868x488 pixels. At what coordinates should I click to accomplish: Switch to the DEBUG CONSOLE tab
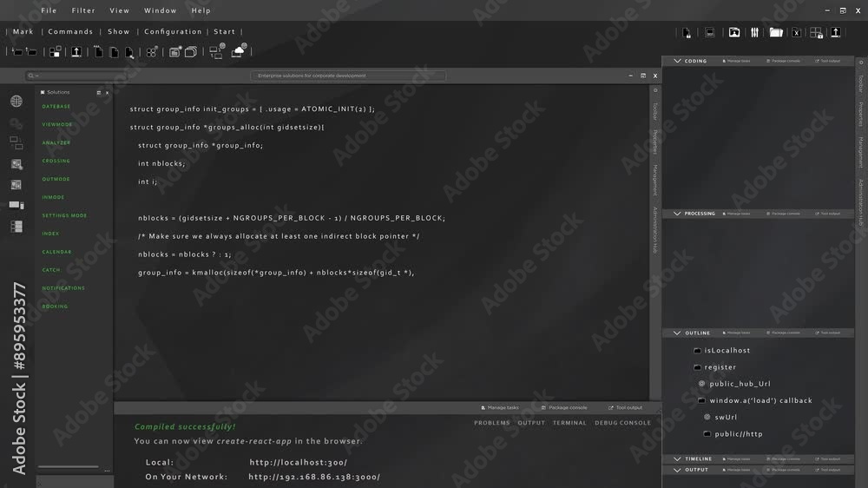click(x=622, y=423)
